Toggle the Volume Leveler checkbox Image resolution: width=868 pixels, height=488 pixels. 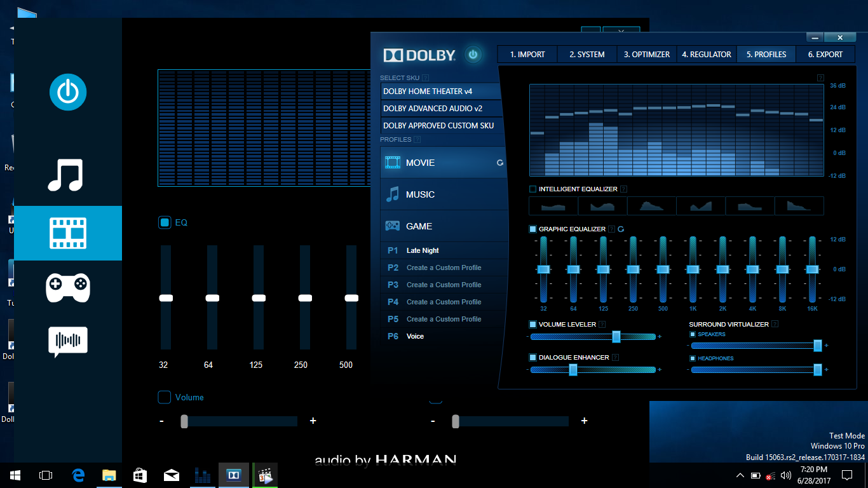pos(532,324)
